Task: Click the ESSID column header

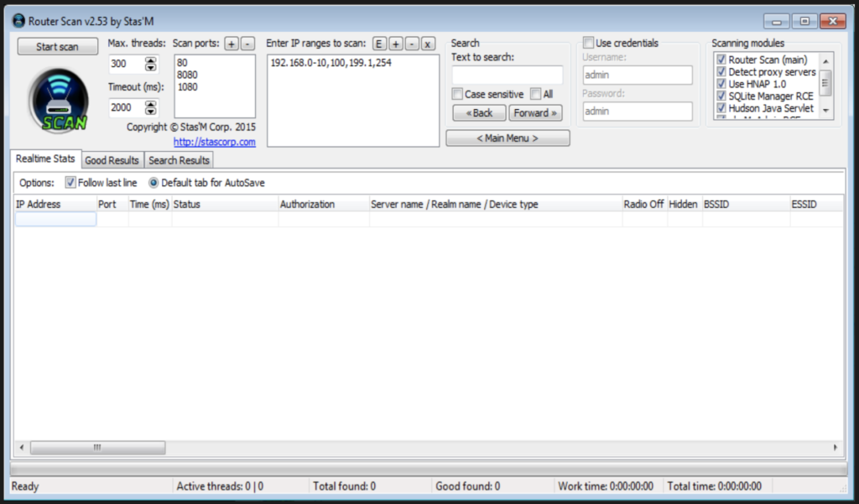Action: click(x=816, y=205)
